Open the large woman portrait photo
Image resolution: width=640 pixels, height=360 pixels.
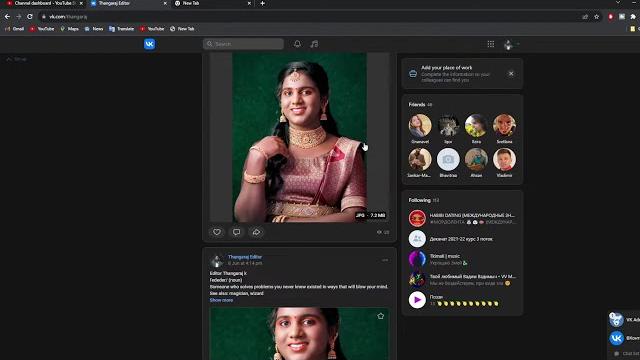click(299, 138)
